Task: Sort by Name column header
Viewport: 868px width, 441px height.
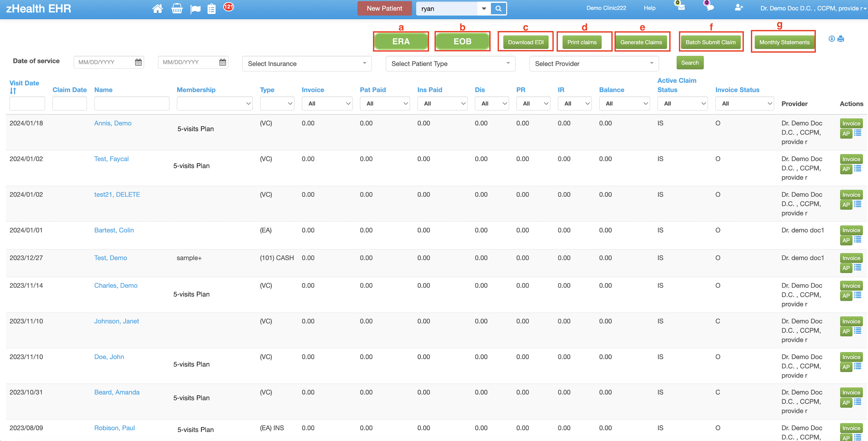Action: pos(103,90)
